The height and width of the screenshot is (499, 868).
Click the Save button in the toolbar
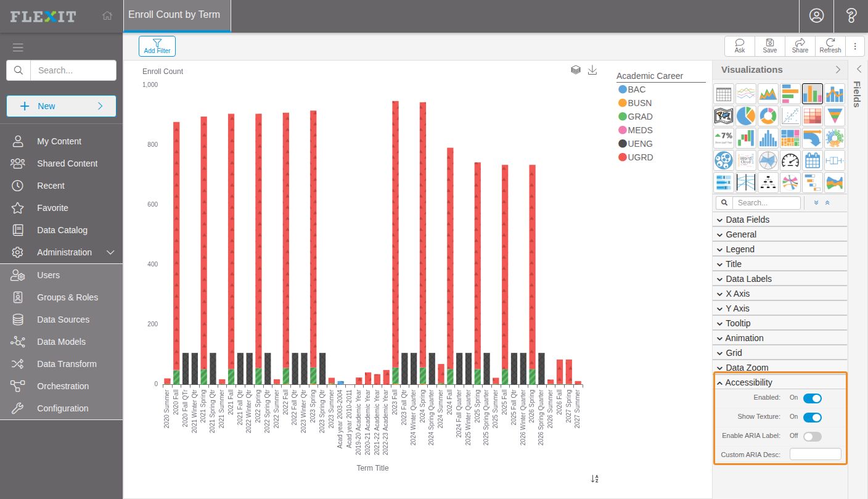point(770,46)
